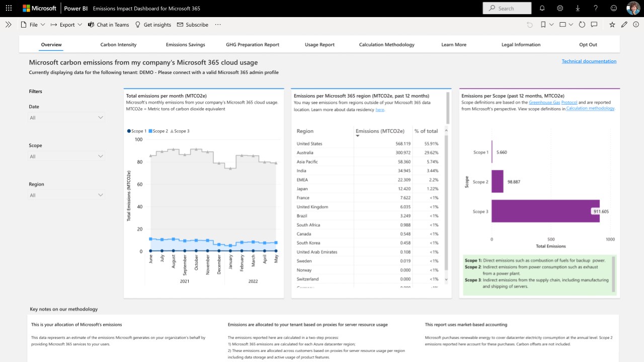Select the Japan table row
Image resolution: width=644 pixels, height=362 pixels.
click(367, 189)
